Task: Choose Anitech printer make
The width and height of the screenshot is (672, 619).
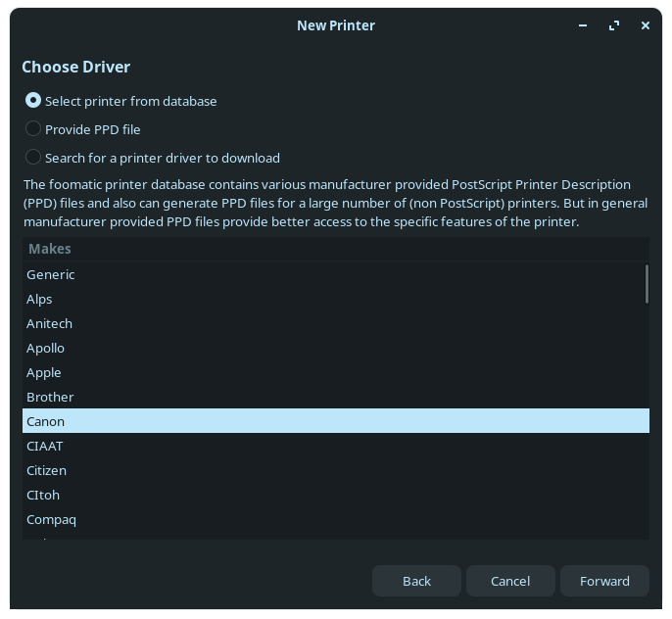Action: pos(50,324)
